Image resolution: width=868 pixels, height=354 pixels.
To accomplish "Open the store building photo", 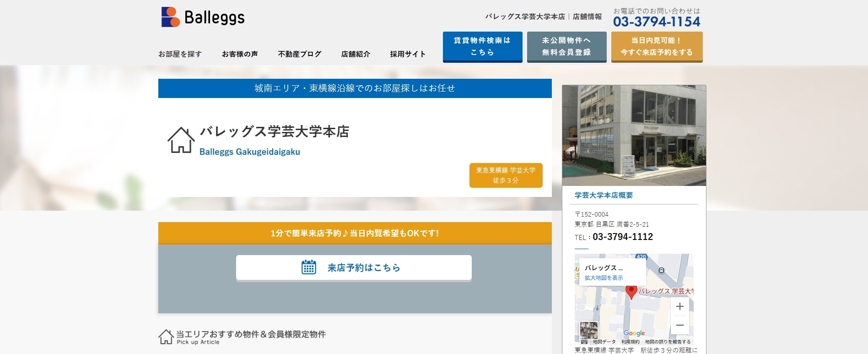I will point(634,136).
